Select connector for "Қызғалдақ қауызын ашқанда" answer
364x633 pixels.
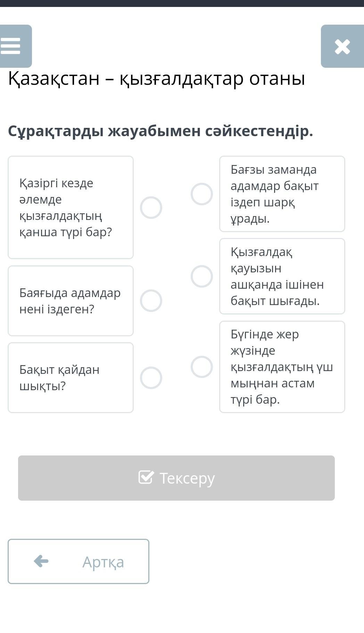tap(202, 276)
